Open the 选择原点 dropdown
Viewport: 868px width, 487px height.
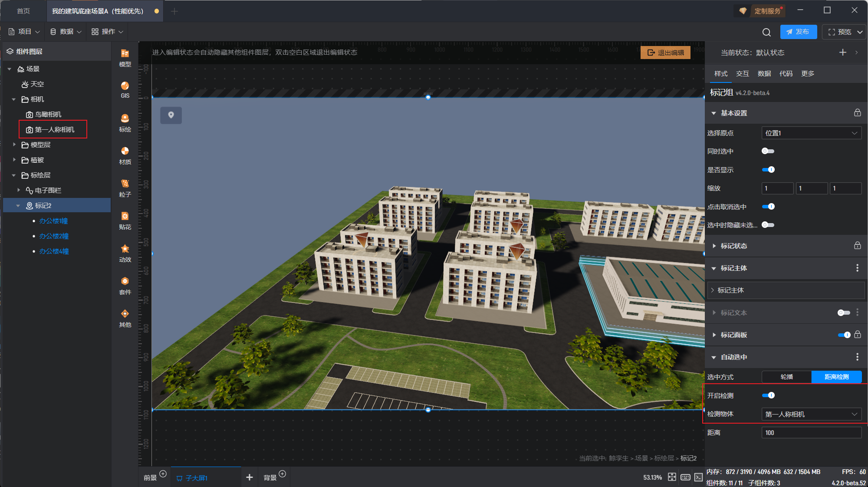pyautogui.click(x=811, y=133)
